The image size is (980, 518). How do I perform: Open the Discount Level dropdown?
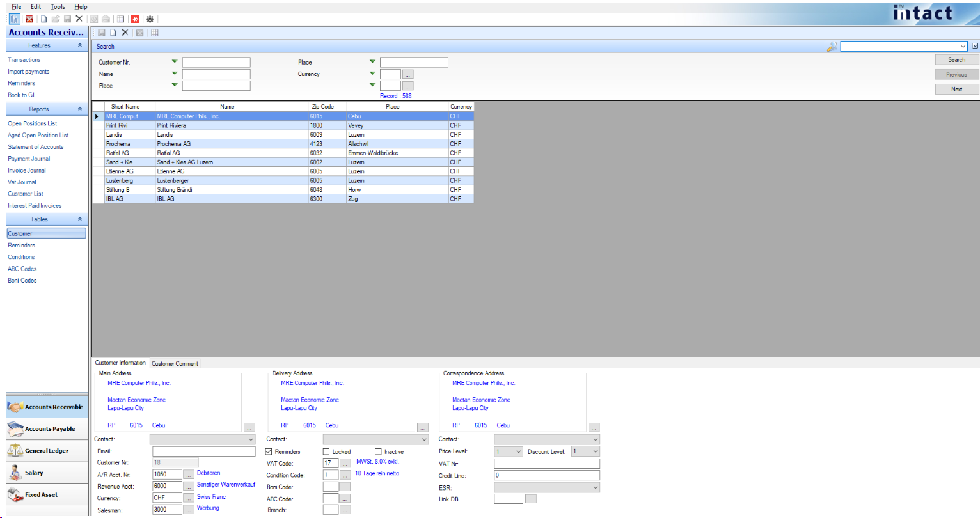pyautogui.click(x=585, y=451)
